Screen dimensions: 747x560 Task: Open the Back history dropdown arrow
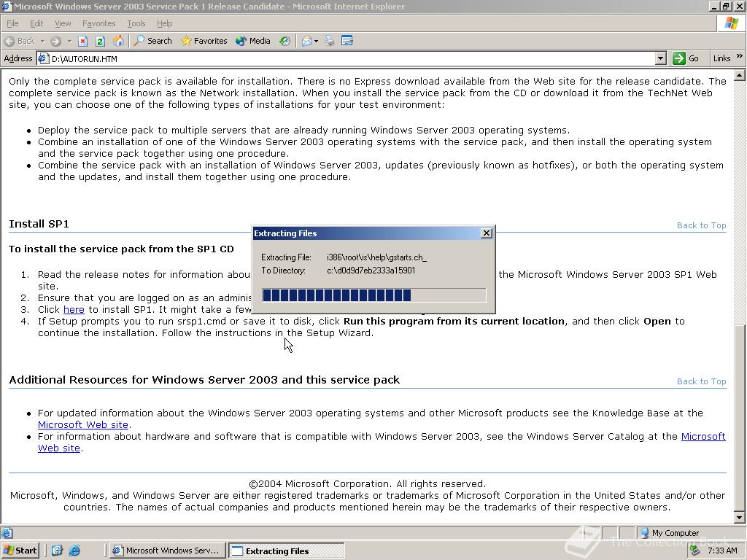pyautogui.click(x=42, y=41)
